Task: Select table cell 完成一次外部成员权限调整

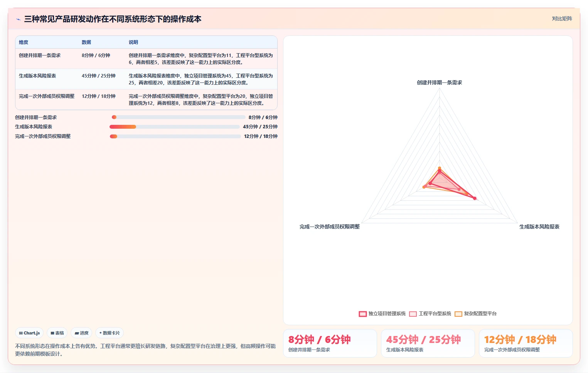Action: [47, 96]
